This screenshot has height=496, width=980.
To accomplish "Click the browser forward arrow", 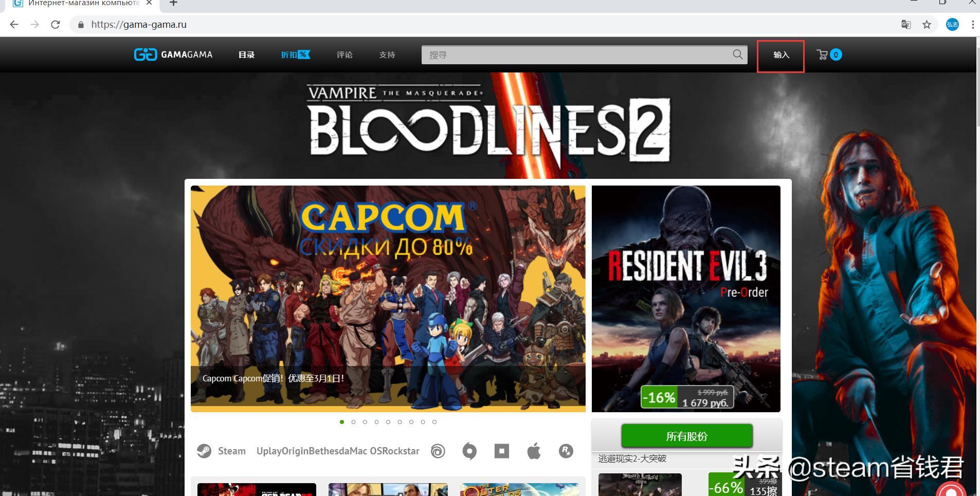I will (34, 24).
